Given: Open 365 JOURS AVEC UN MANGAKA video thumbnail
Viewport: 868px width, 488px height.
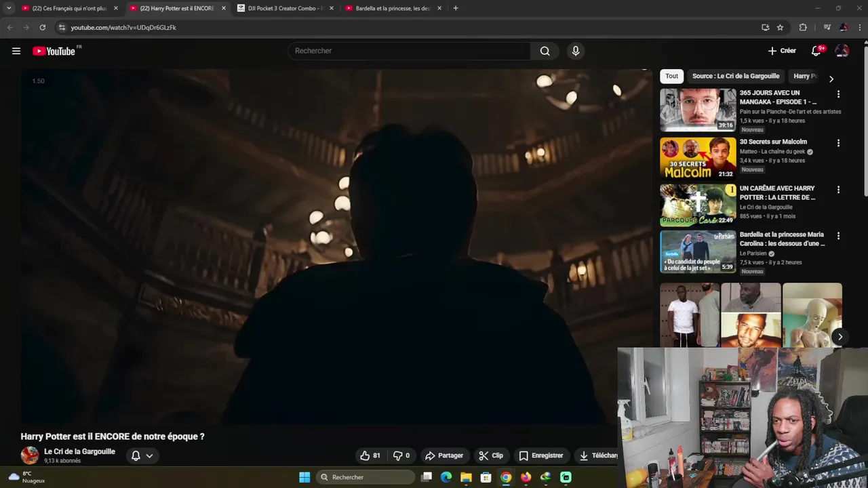Looking at the screenshot, I should [x=698, y=110].
